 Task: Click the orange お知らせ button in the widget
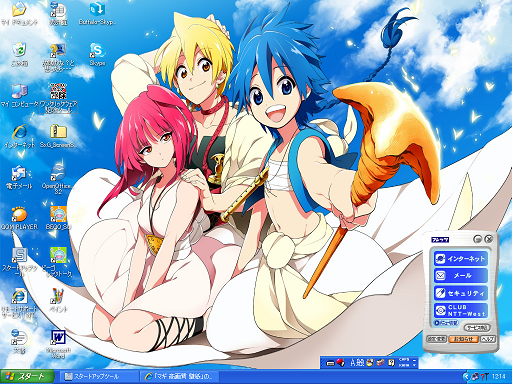tap(464, 339)
